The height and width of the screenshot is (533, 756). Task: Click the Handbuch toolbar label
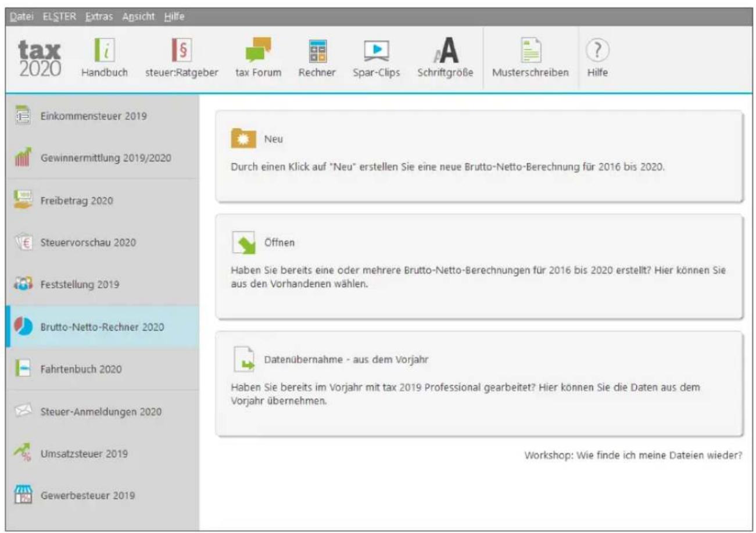coord(105,73)
